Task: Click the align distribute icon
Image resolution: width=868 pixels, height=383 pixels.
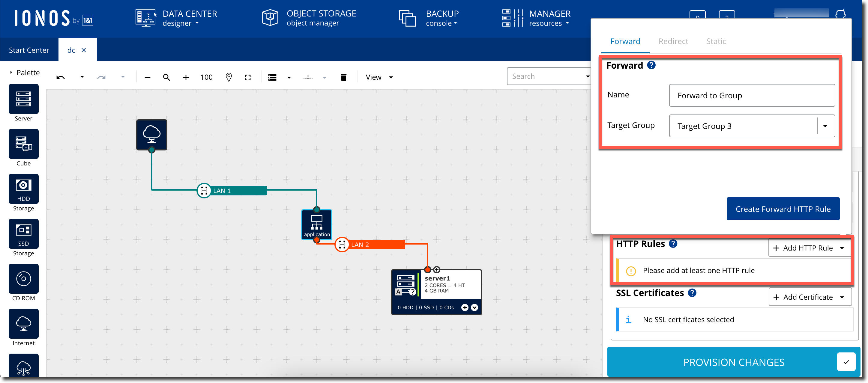Action: point(308,77)
